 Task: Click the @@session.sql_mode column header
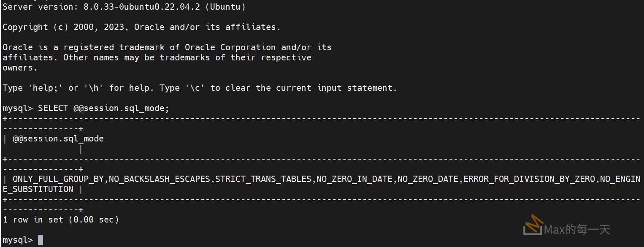(x=58, y=138)
